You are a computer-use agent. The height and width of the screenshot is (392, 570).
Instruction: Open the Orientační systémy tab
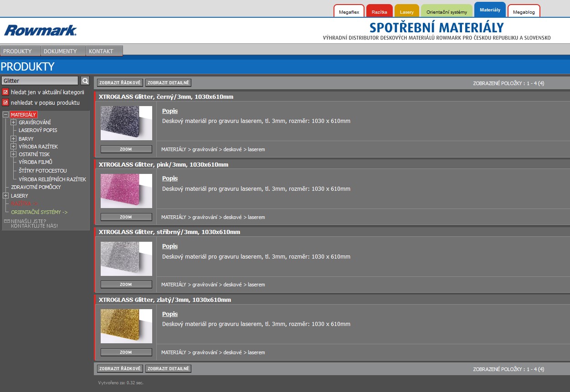447,12
